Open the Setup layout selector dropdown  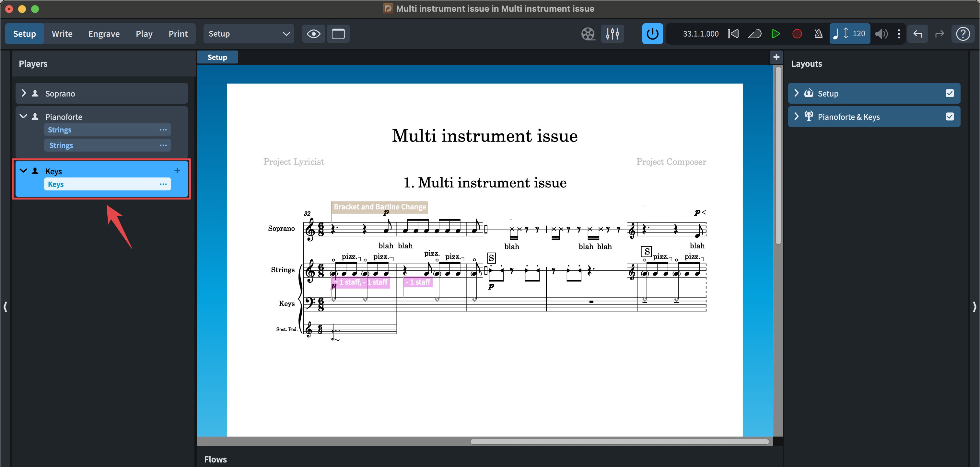249,34
